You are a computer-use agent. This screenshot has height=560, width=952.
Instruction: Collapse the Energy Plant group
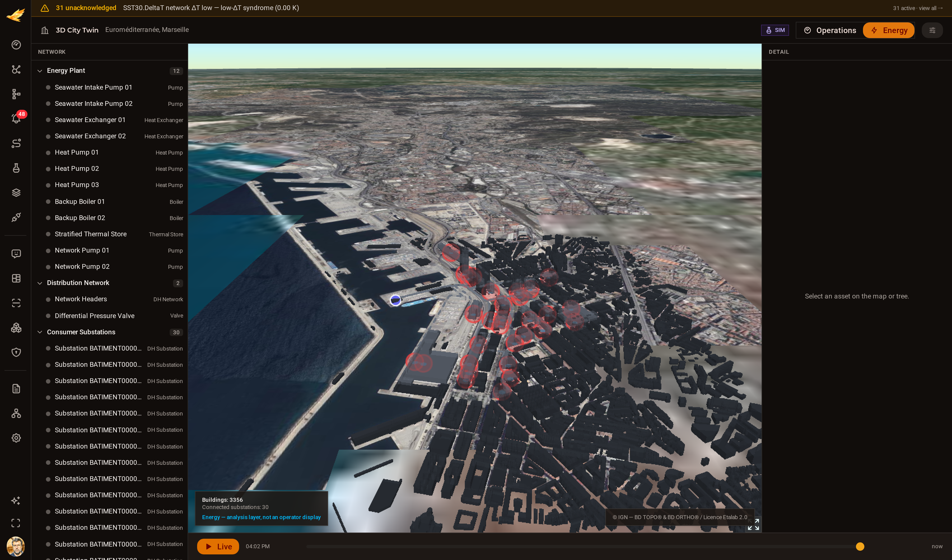pos(40,71)
